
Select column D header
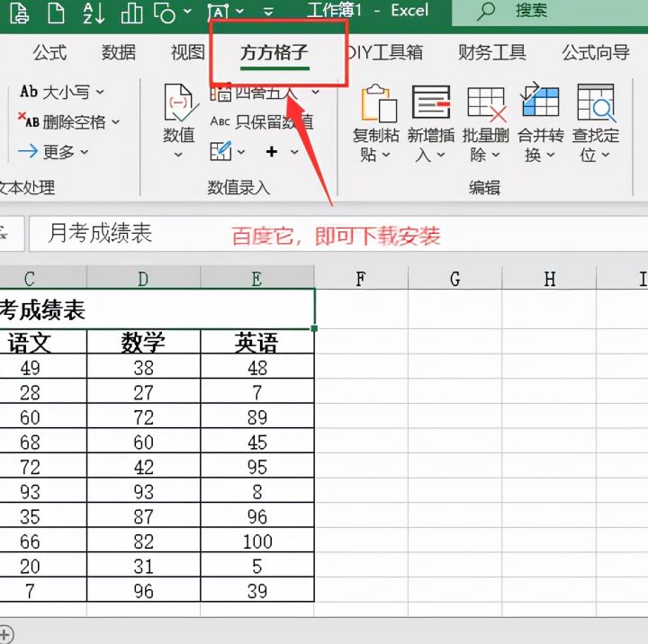143,278
